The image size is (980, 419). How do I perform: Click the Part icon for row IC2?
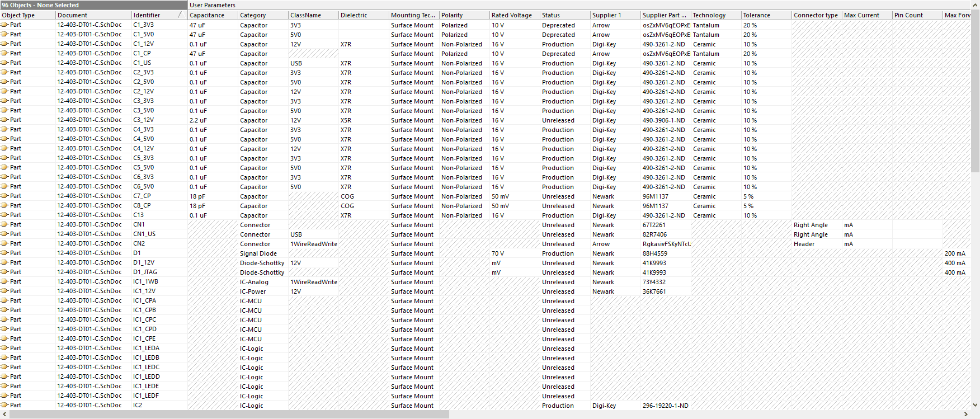click(5, 406)
